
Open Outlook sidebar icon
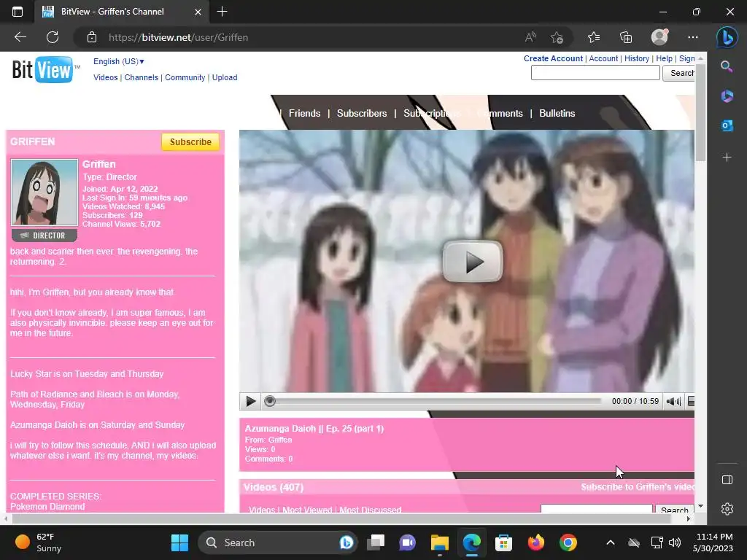pos(727,125)
